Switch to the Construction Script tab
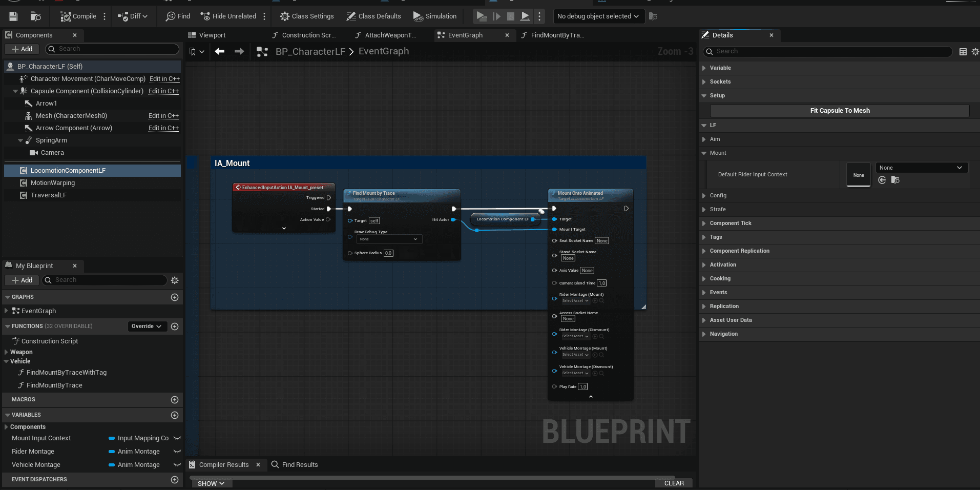 [x=309, y=35]
